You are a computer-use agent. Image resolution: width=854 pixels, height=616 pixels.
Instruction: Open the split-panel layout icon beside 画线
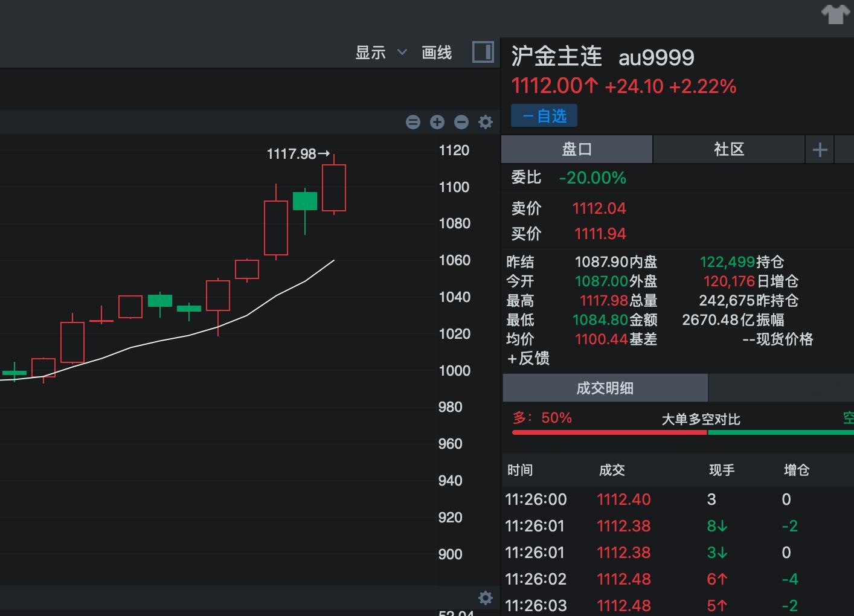pyautogui.click(x=484, y=53)
